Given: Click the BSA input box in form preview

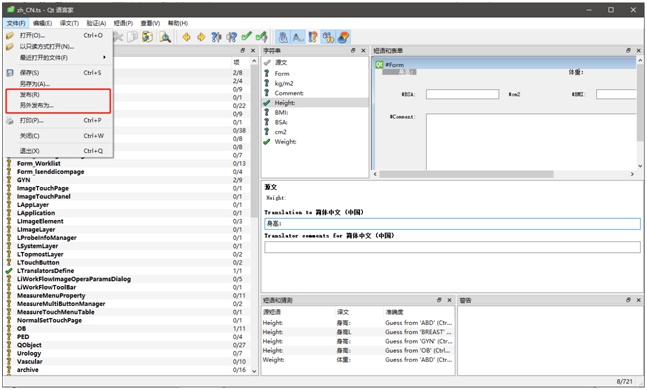Looking at the screenshot, I should (462, 95).
